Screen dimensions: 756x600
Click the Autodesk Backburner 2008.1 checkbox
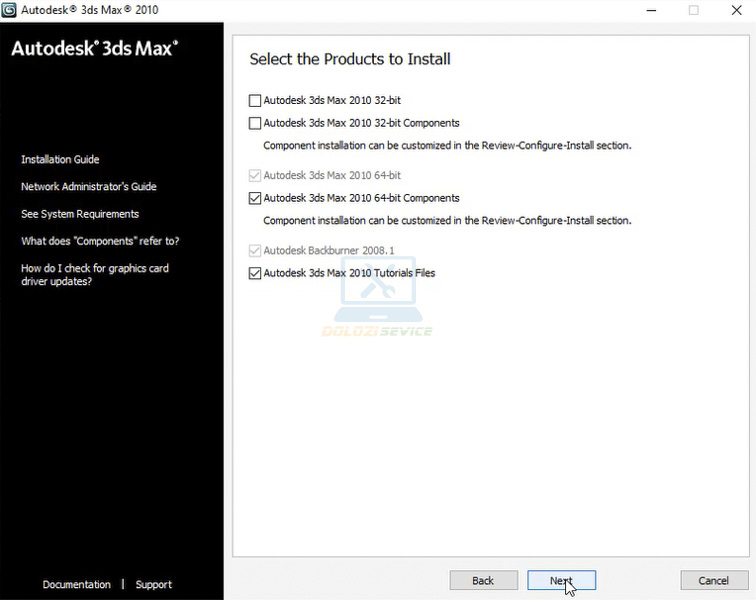coord(255,250)
